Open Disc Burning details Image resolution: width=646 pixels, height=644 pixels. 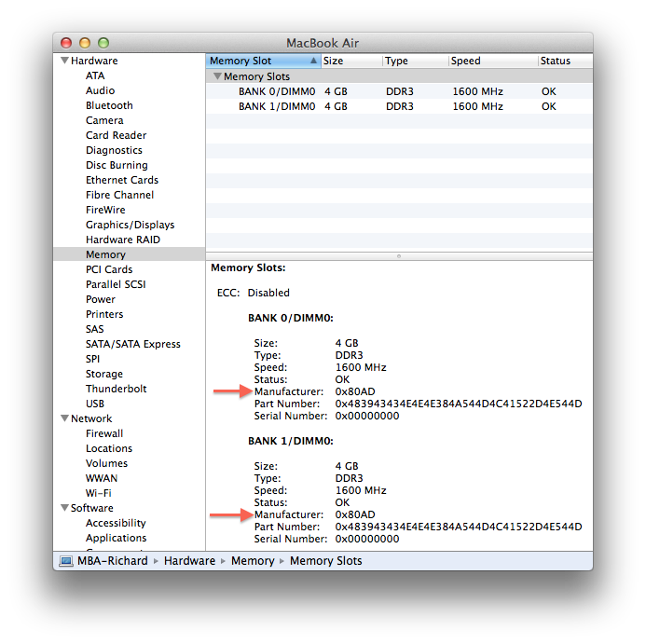[x=117, y=165]
